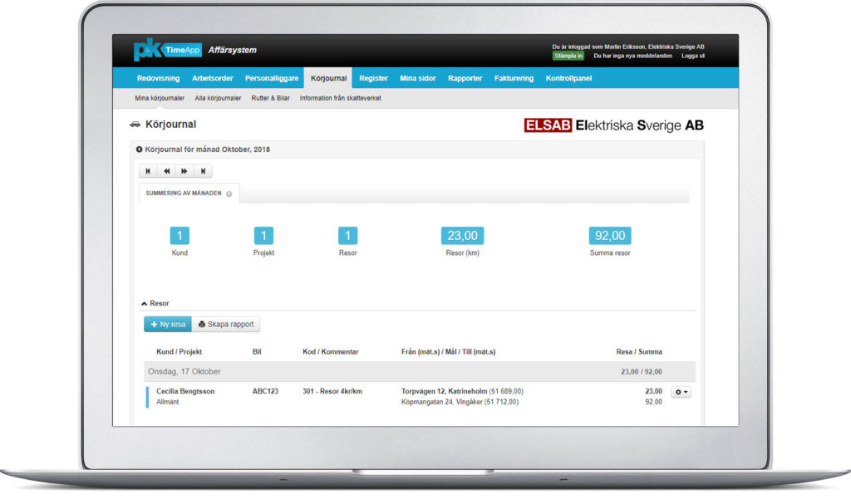Open the gear dropdown for Cecilia Bengtsson trip
Image resolution: width=851 pixels, height=504 pixels.
click(681, 392)
